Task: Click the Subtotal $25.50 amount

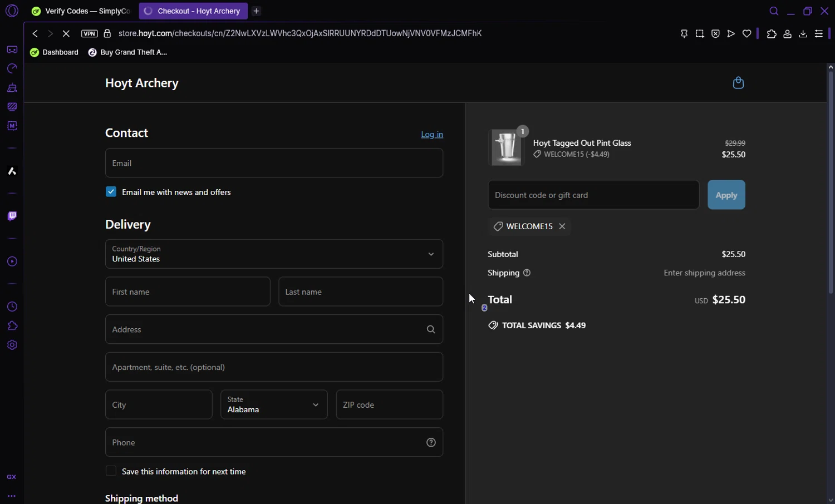Action: (x=733, y=254)
